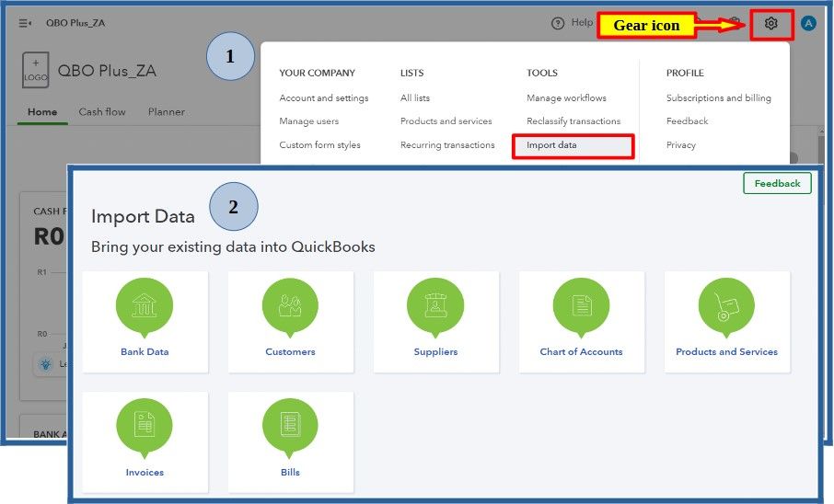Select Reclassify transactions
Screen dimensions: 834x504
pyautogui.click(x=573, y=121)
